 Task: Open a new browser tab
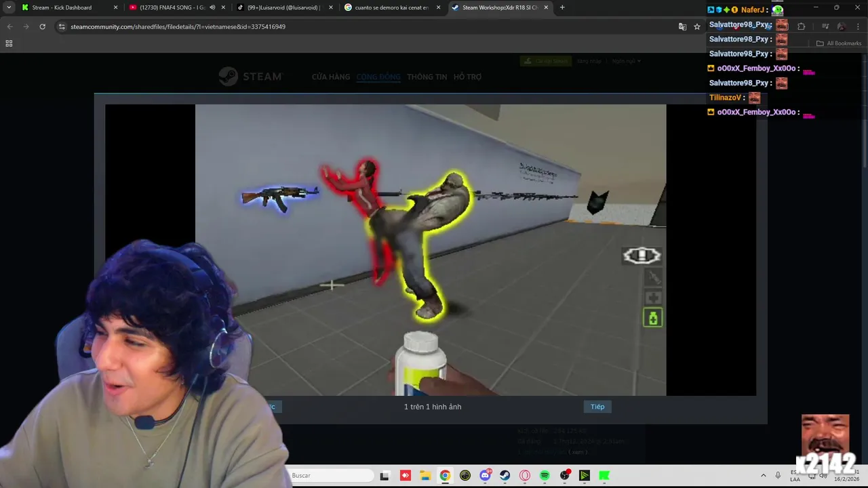pyautogui.click(x=562, y=7)
